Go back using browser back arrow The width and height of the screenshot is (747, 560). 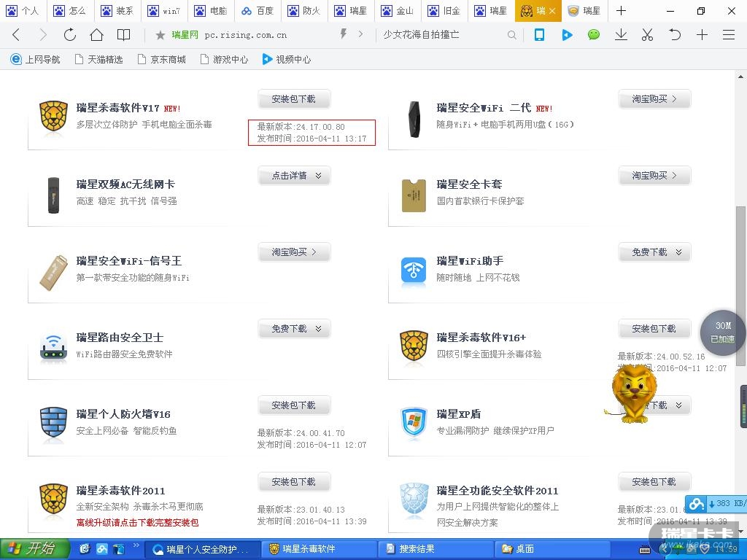click(x=16, y=34)
